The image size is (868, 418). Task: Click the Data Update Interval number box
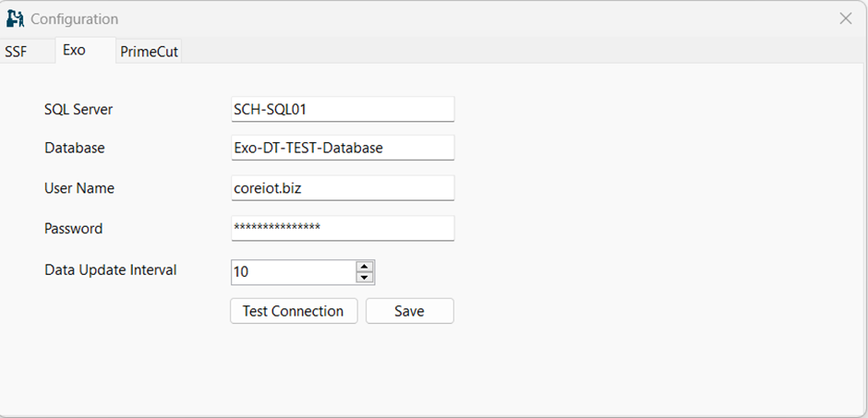(292, 272)
